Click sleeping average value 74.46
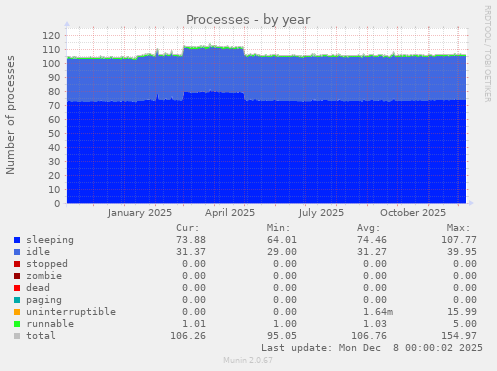The width and height of the screenshot is (497, 371). click(372, 240)
